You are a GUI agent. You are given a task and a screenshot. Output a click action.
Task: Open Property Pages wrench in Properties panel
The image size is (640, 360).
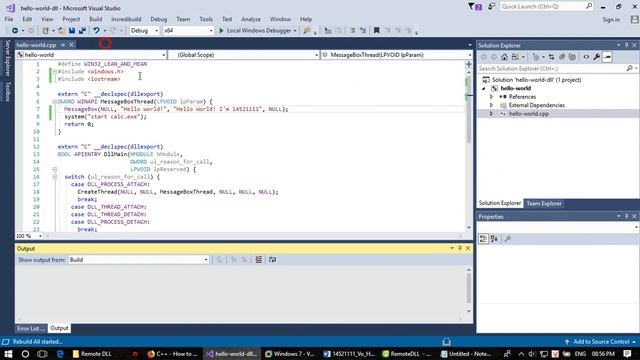[508, 239]
